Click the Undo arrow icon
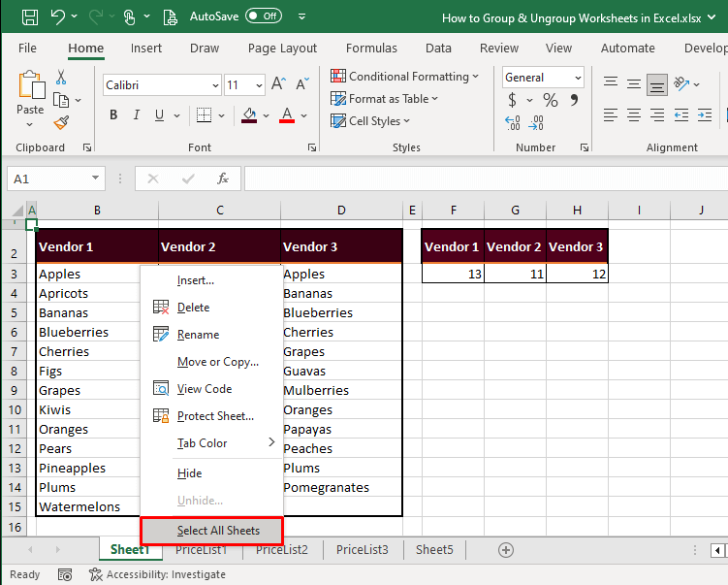The width and height of the screenshot is (728, 585). click(58, 16)
